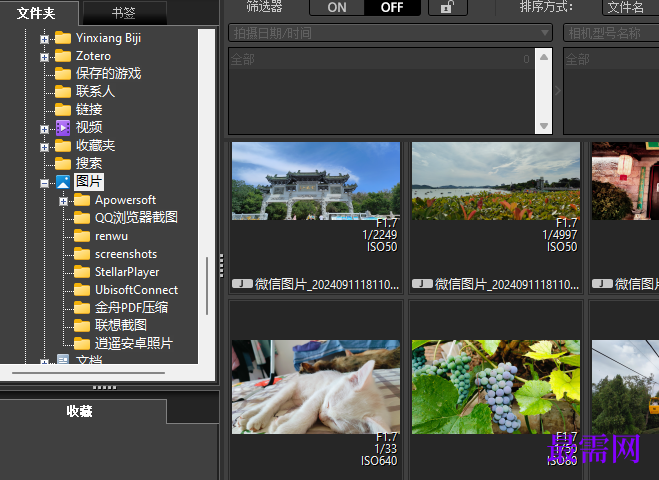
Task: Click the 联想截图 folder icon
Action: coord(82,326)
